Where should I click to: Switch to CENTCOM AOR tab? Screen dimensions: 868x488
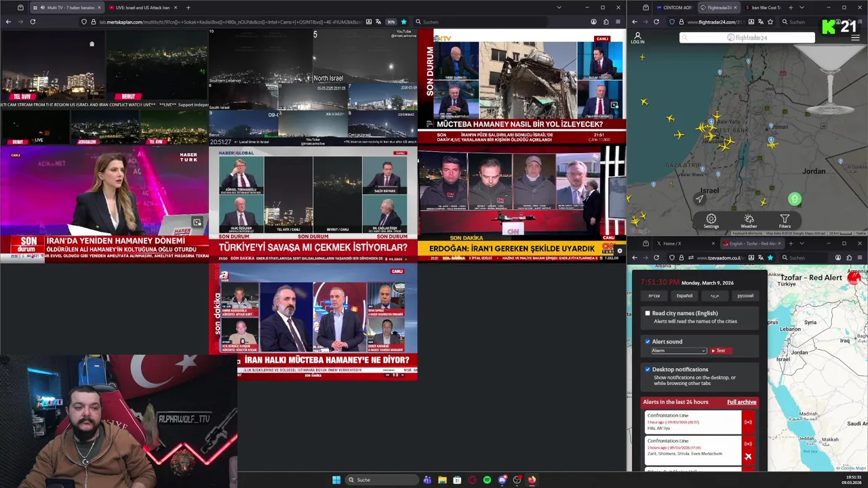coord(675,7)
